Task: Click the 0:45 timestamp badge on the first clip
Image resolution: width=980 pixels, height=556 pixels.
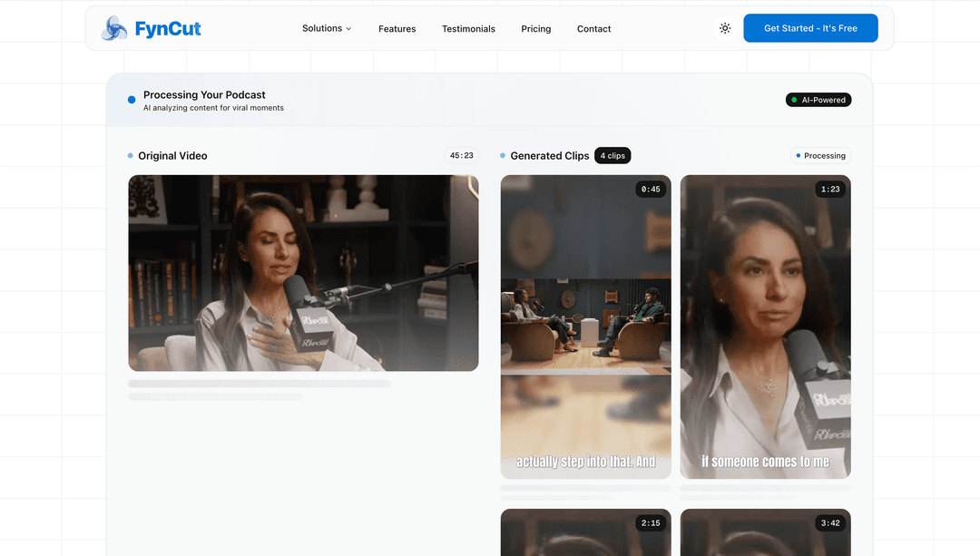Action: pyautogui.click(x=652, y=189)
